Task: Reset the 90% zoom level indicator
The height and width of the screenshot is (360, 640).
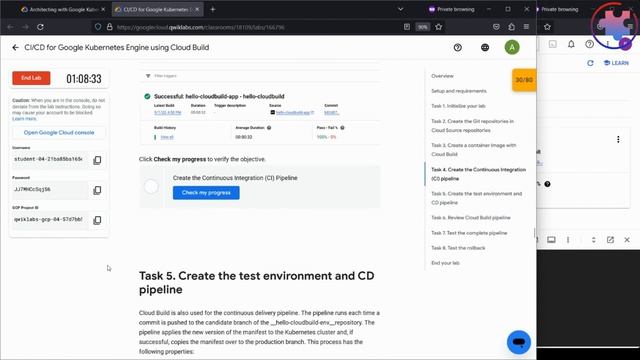Action: point(422,27)
